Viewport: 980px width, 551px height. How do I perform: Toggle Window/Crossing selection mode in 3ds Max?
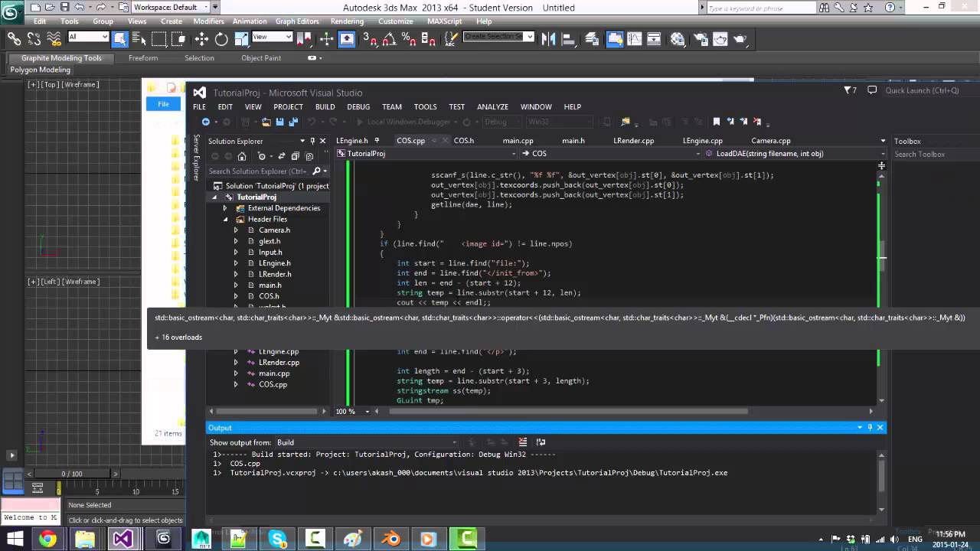pyautogui.click(x=178, y=38)
